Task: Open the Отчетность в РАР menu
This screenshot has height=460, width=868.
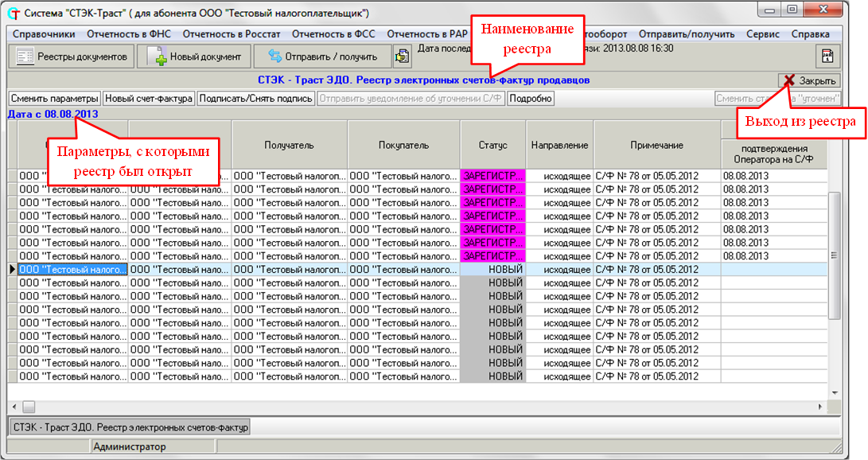Action: click(x=426, y=33)
